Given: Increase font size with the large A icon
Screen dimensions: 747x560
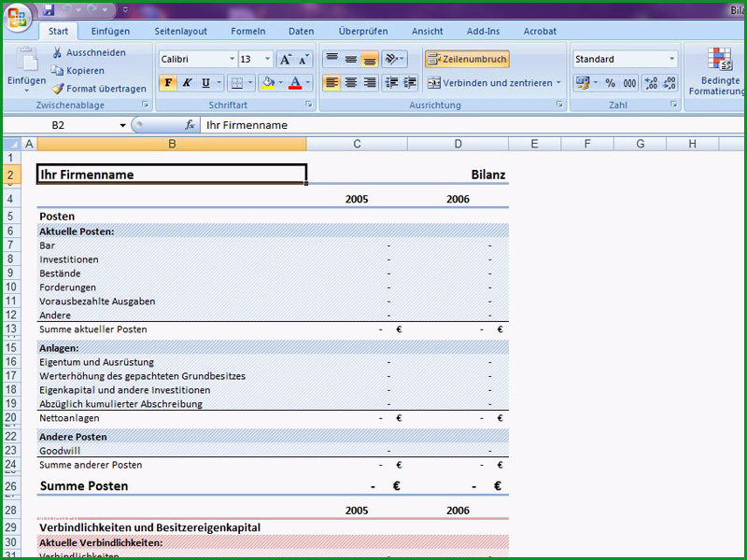Looking at the screenshot, I should point(286,60).
